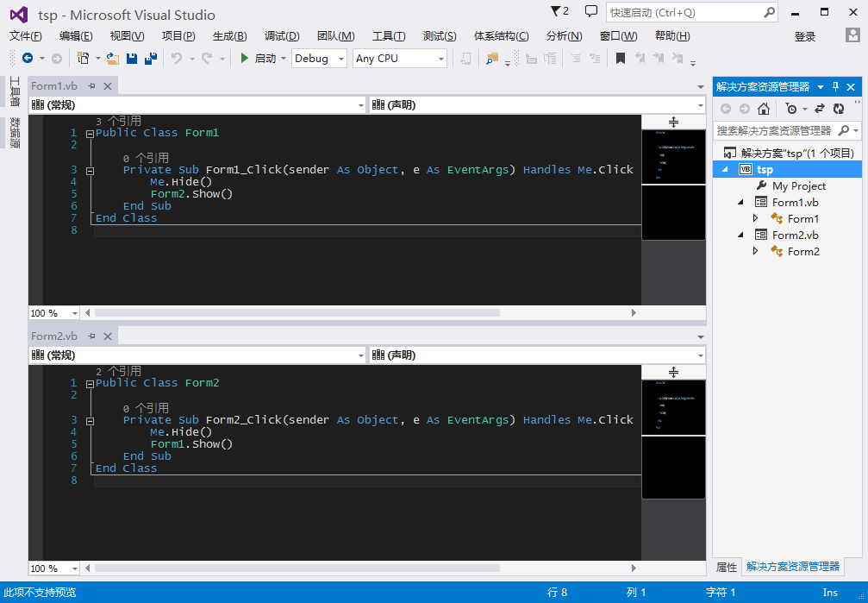Expand the Form1 class node in tree

(x=756, y=219)
